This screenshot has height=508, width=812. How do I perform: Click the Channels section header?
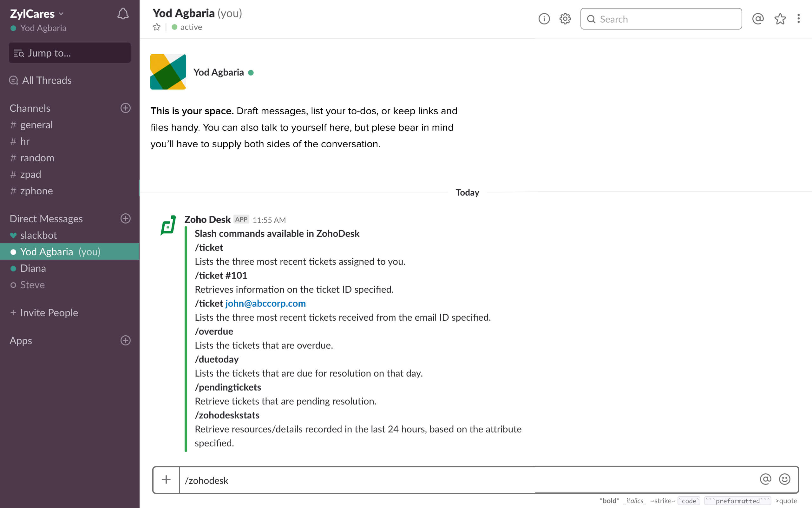[x=30, y=108]
